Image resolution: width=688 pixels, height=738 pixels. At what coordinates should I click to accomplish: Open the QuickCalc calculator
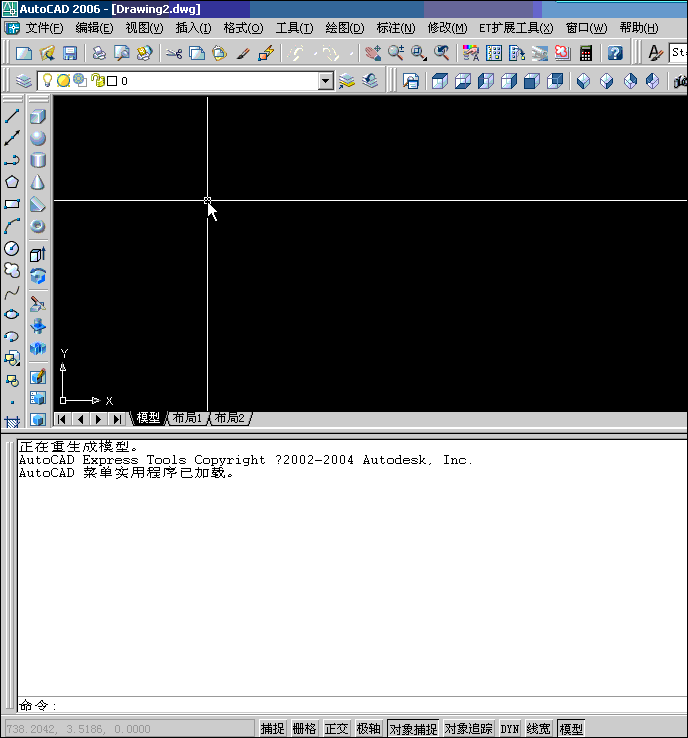(x=585, y=53)
